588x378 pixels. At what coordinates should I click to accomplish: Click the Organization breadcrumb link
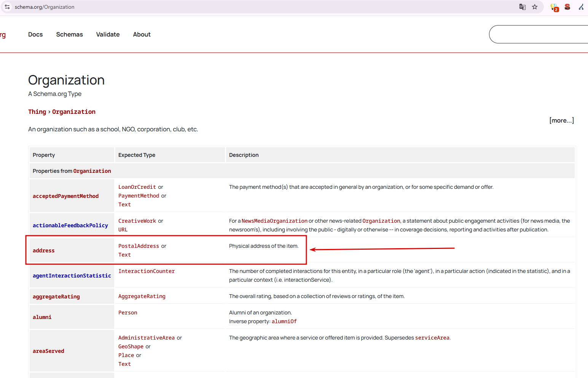pos(74,112)
